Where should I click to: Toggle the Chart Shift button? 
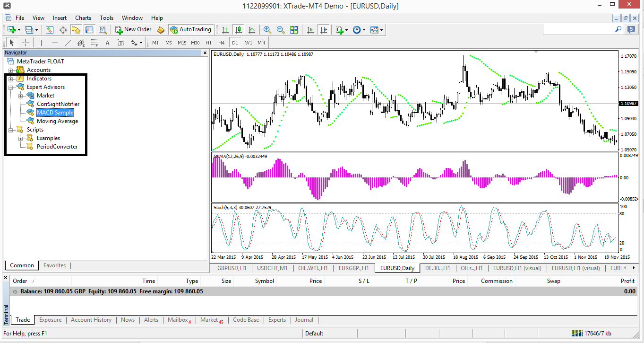pos(323,30)
